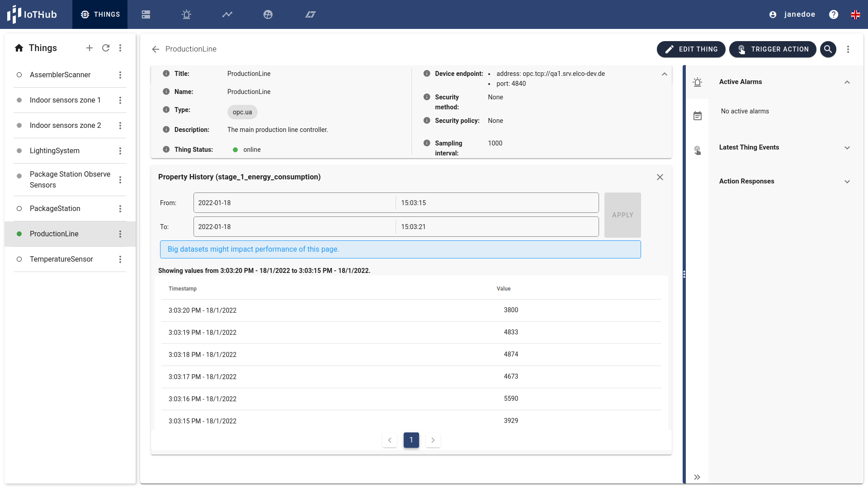The image size is (868, 488).
Task: Collapse the Active Alarms section
Action: (847, 82)
